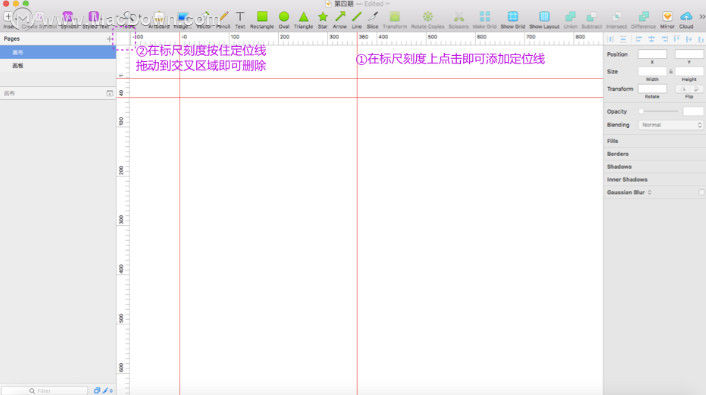The height and width of the screenshot is (395, 706).
Task: Select the Pencil tool
Action: pyautogui.click(x=223, y=20)
